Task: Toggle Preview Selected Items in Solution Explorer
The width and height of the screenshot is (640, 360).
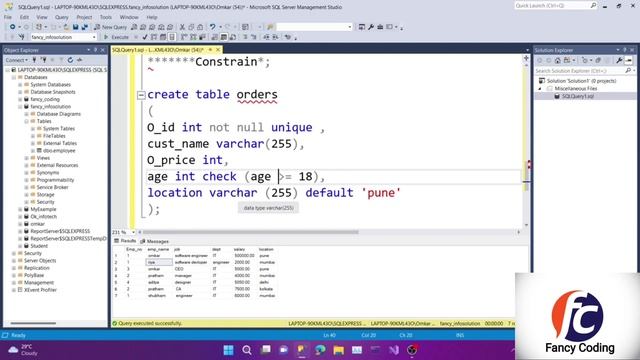Action: pyautogui.click(x=629, y=60)
